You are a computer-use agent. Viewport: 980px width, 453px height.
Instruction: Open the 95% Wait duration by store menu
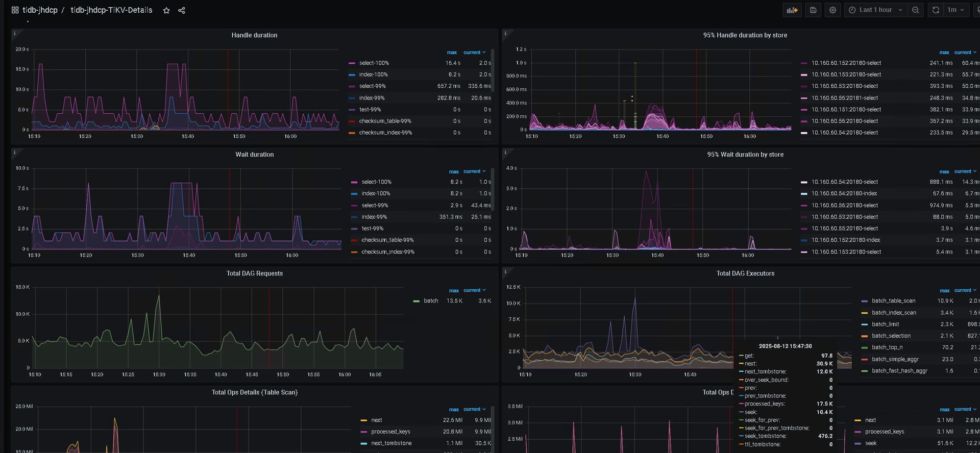click(745, 155)
